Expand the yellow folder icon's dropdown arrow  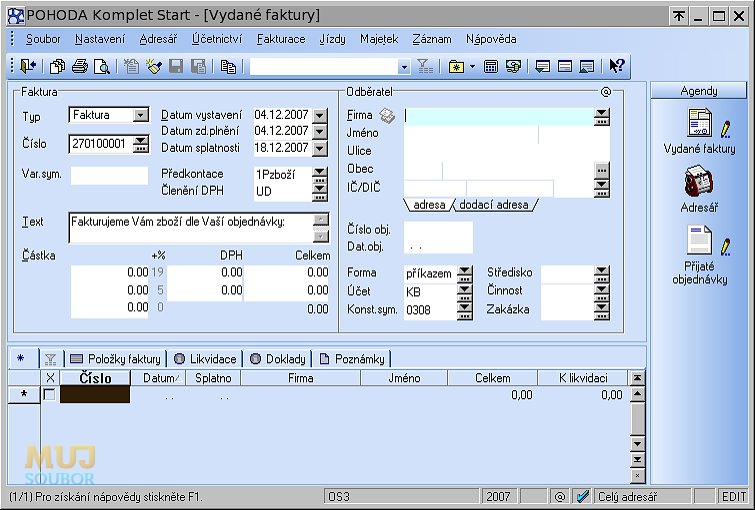[x=472, y=66]
